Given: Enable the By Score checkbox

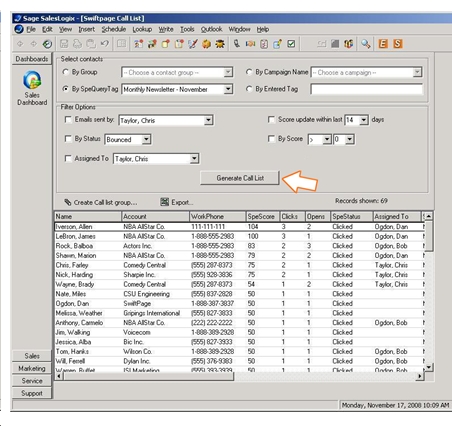Looking at the screenshot, I should pyautogui.click(x=271, y=139).
